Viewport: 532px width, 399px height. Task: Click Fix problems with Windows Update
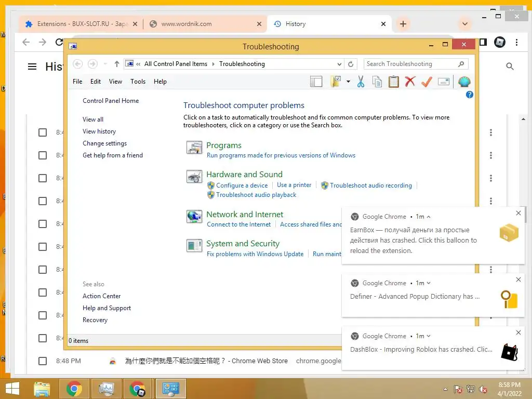[255, 254]
